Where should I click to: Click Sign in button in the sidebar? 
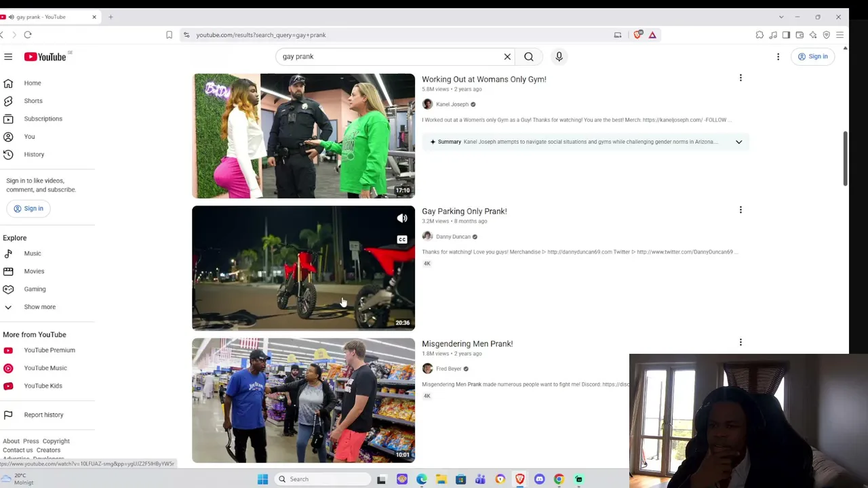(28, 209)
